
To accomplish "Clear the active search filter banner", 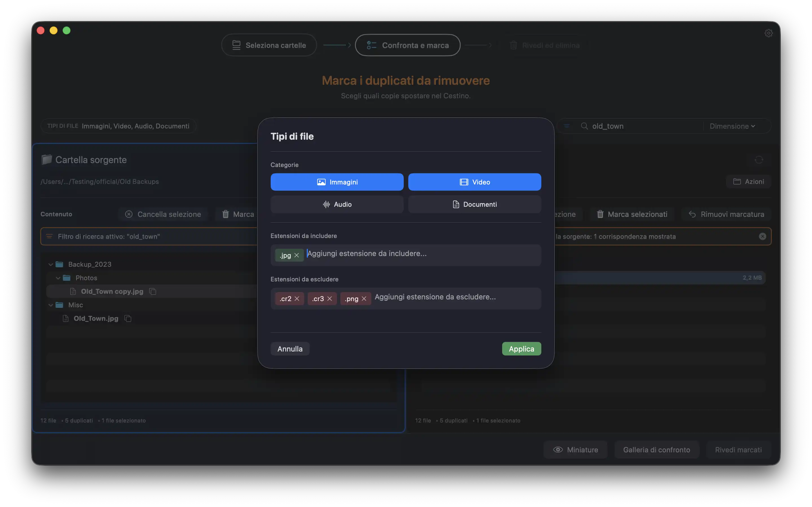I will [x=762, y=236].
